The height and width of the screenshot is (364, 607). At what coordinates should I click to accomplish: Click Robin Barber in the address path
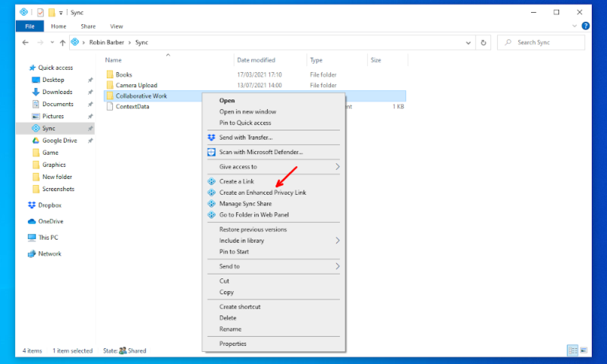pyautogui.click(x=106, y=42)
